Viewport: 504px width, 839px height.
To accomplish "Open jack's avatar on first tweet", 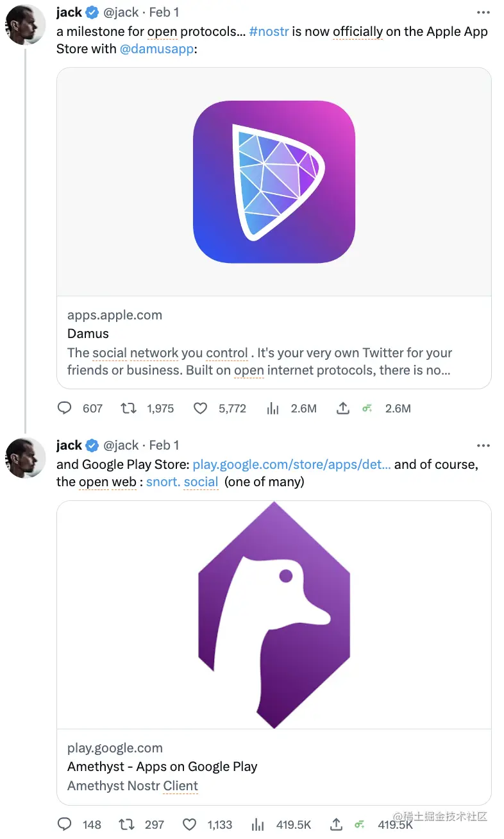I will 26,26.
